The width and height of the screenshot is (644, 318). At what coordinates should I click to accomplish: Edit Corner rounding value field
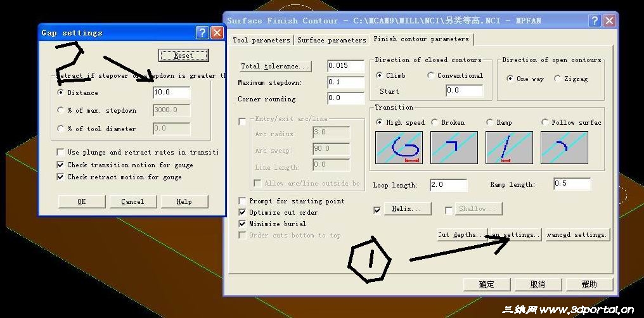tap(346, 98)
